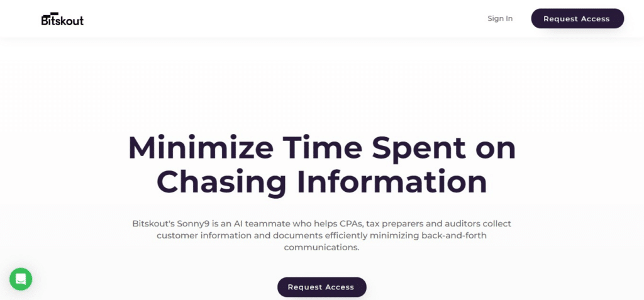Click the word Time in the headline
The image size is (644, 300).
click(x=323, y=148)
